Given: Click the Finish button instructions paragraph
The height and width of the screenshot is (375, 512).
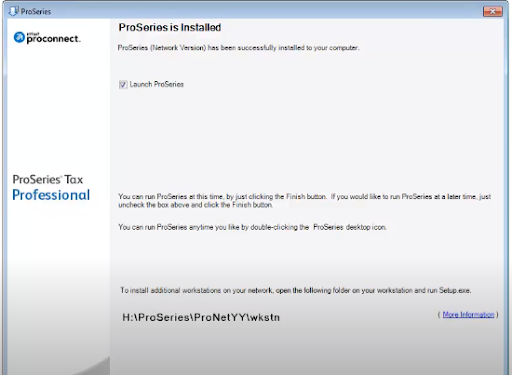Looking at the screenshot, I should pos(304,201).
